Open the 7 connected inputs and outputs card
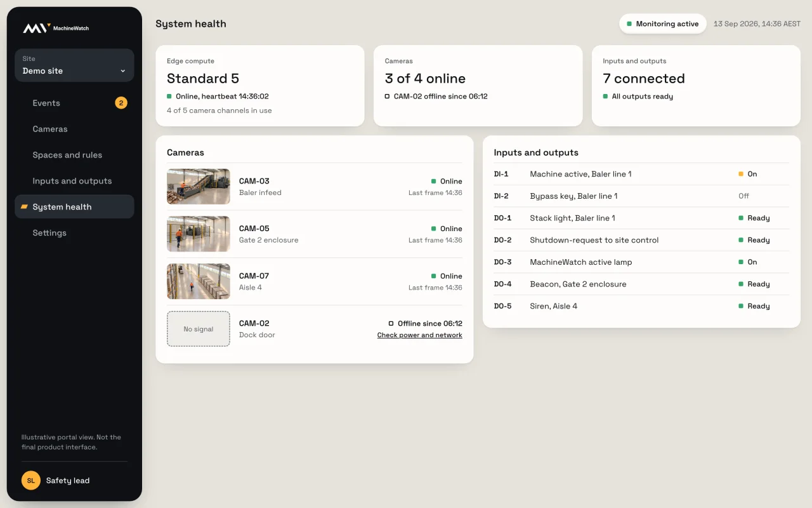The image size is (812, 508). click(696, 86)
